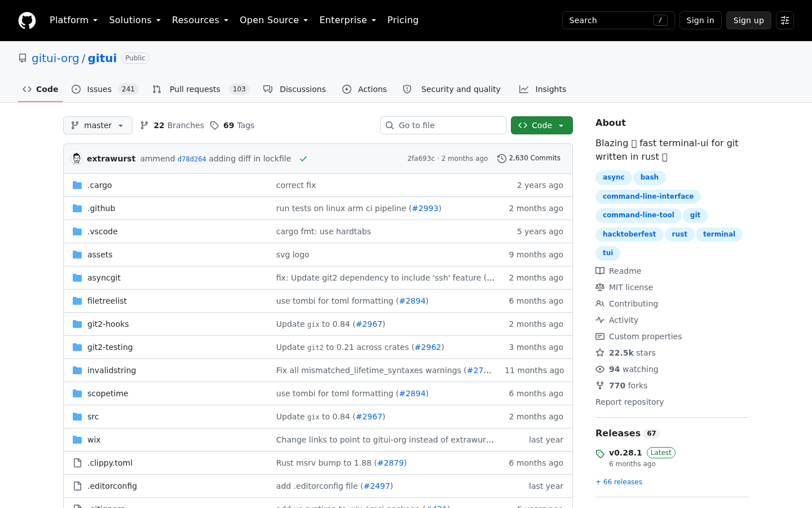Open the green Code clone dropdown
Screen dimensions: 812x508
542,125
